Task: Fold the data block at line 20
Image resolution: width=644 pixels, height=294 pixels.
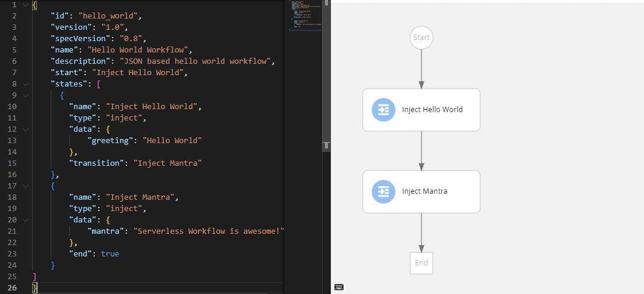Action: (x=24, y=220)
